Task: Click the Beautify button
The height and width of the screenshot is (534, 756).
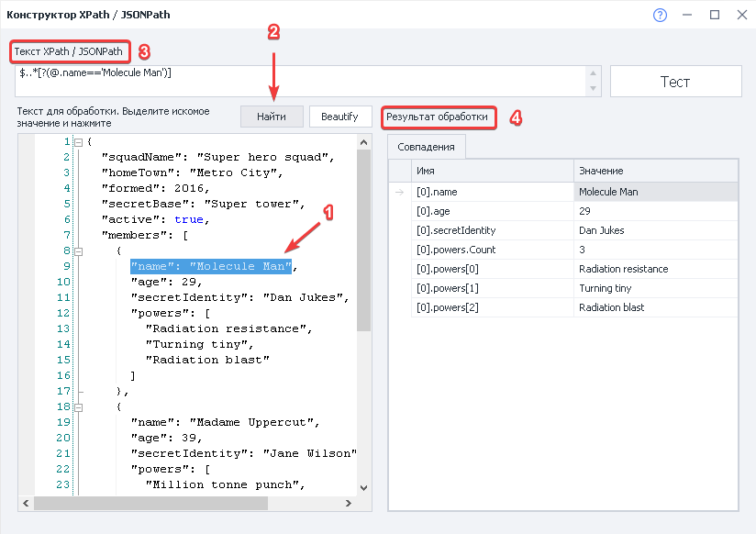Action: click(340, 117)
